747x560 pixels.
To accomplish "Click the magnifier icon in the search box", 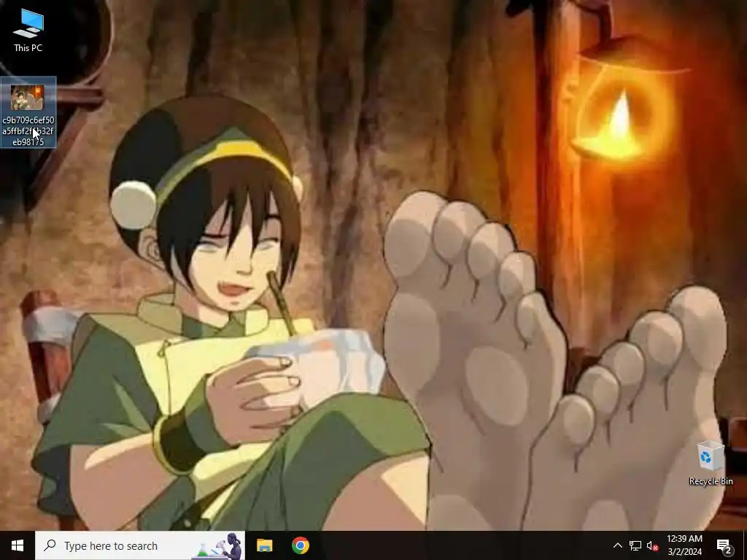I will pyautogui.click(x=50, y=545).
